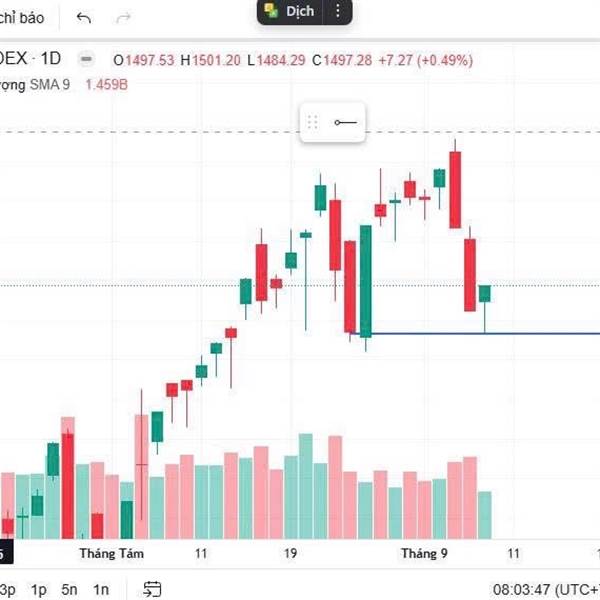This screenshot has height=600, width=600.
Task: Open the go-to-date calendar icon
Action: [152, 589]
